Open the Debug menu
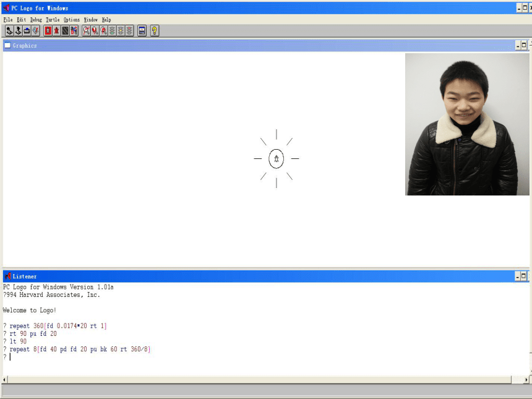This screenshot has width=532, height=399. click(x=36, y=20)
